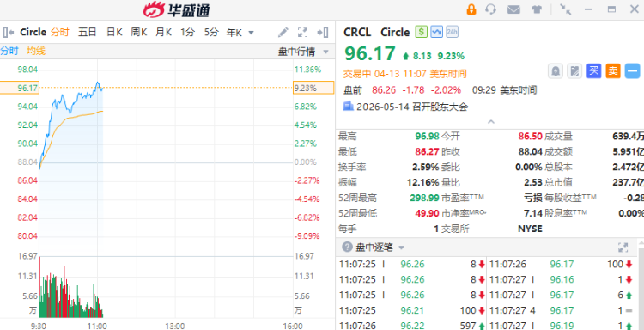Switch chart to 日K tab
Screen dimensions: 644x330
coord(114,32)
